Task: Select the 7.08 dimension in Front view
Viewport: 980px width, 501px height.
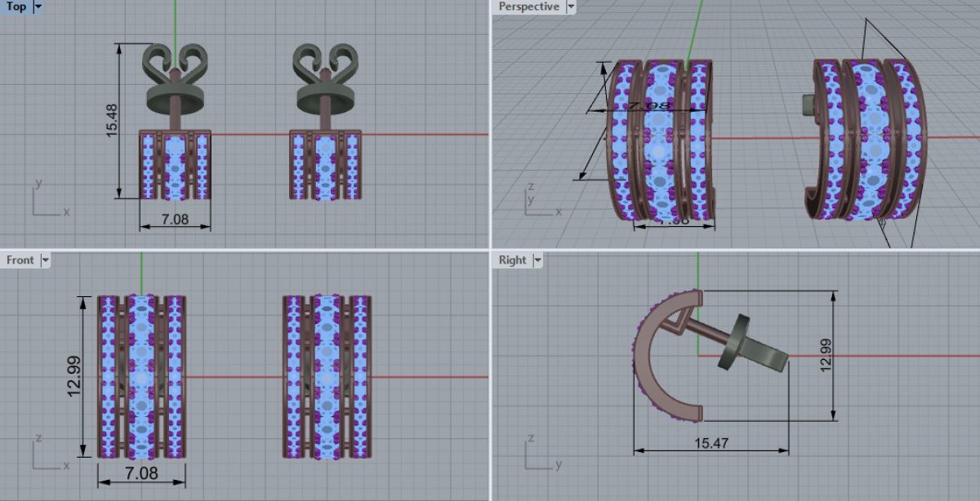Action: pos(140,473)
